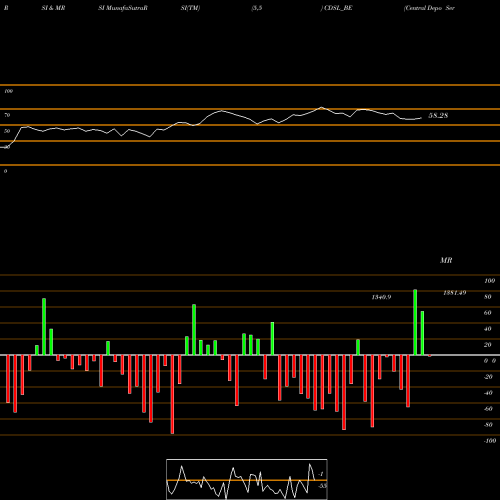This screenshot has height=500, width=500.
Task: Click the 'Central Depo Ser' header text
Action: pos(429,8)
